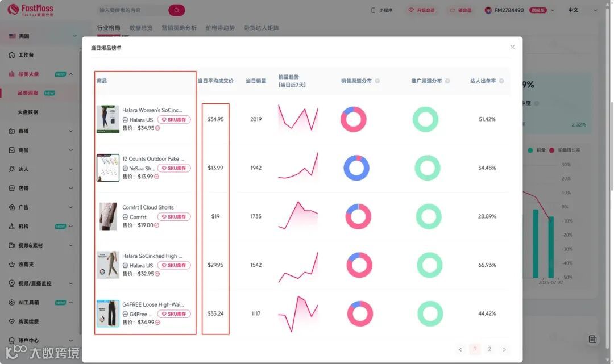
Task: Click info icon beside 推广渠道分布 header
Action: coord(447,81)
